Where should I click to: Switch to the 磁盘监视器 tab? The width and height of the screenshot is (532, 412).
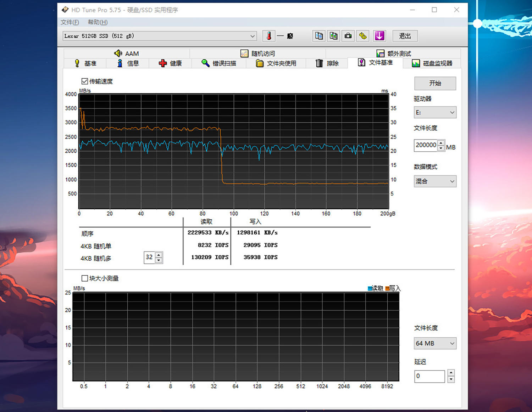point(432,63)
